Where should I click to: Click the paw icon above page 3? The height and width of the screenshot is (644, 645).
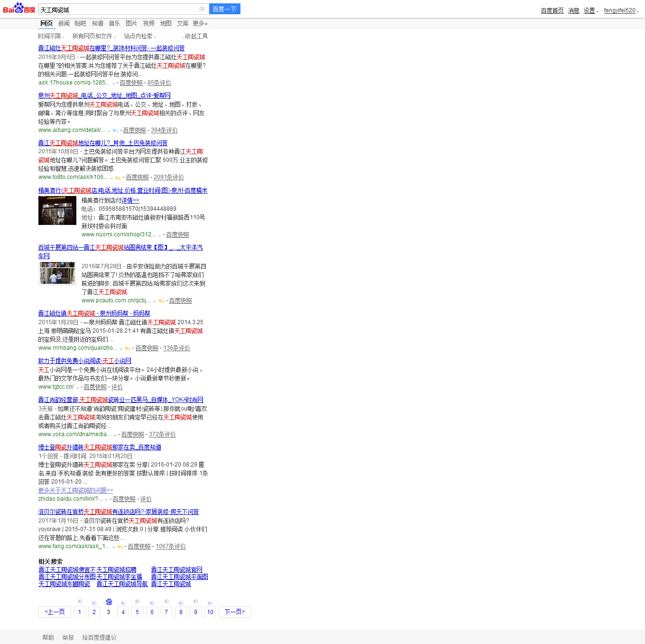(109, 602)
